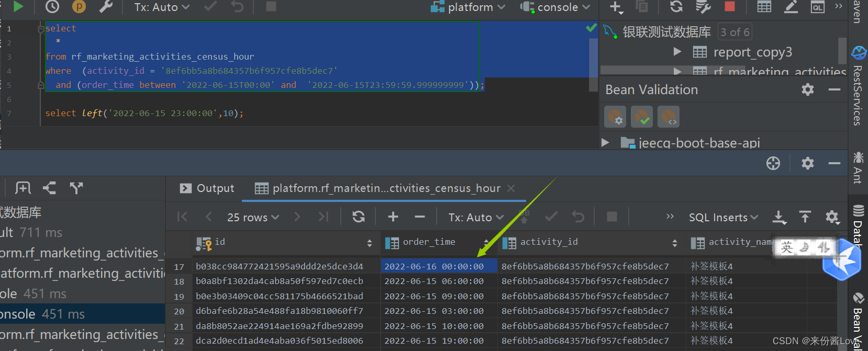The height and width of the screenshot is (351, 868).
Task: Select cell 2022-06-16 00:00:00
Action: 439,266
